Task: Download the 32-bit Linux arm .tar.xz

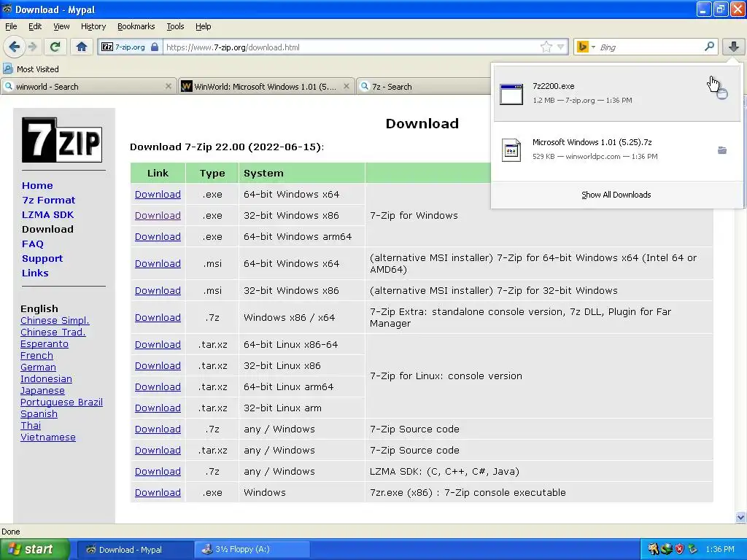Action: [x=158, y=408]
